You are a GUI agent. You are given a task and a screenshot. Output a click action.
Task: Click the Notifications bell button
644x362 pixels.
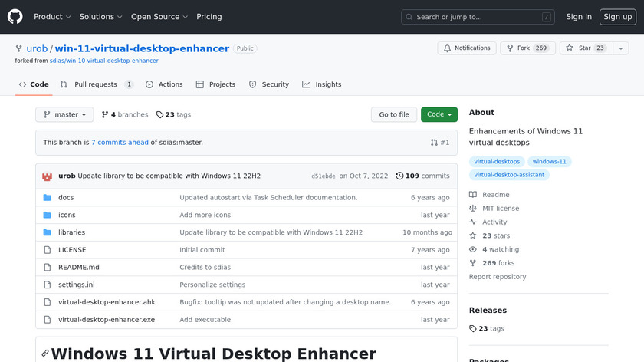(467, 48)
